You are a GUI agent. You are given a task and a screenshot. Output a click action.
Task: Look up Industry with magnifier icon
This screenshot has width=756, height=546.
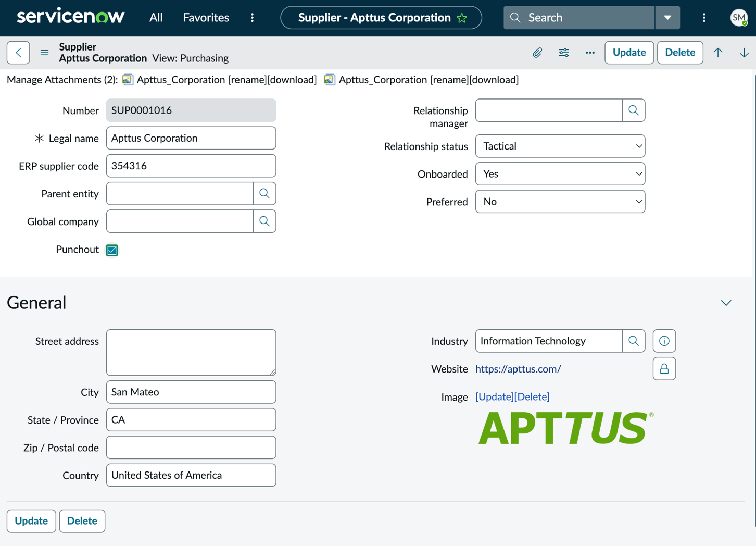pyautogui.click(x=634, y=341)
